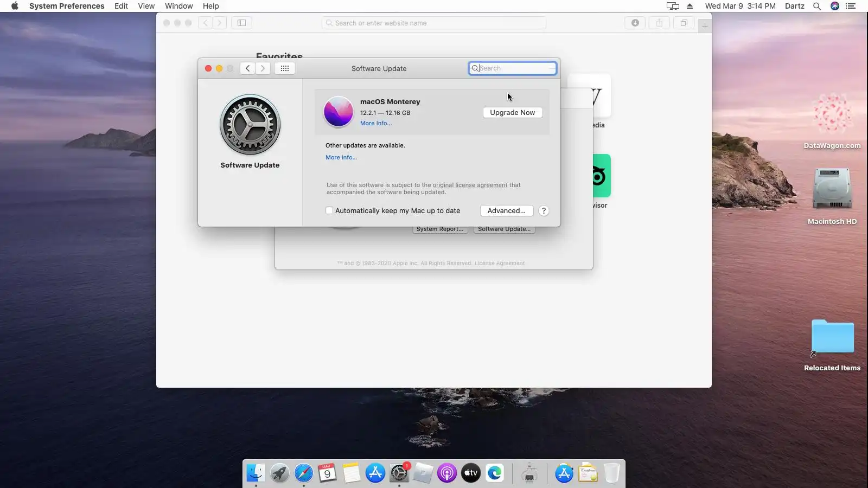Open the View menu

[146, 6]
